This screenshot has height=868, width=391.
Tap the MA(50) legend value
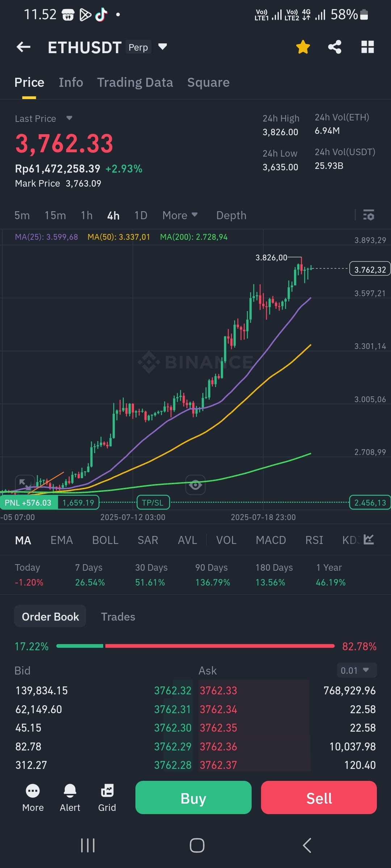(119, 237)
